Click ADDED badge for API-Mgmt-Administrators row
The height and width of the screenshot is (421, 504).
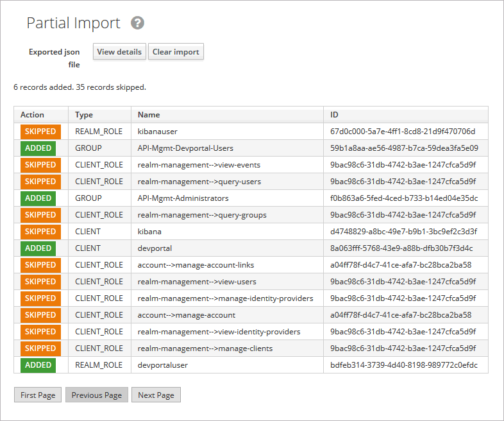coord(38,198)
